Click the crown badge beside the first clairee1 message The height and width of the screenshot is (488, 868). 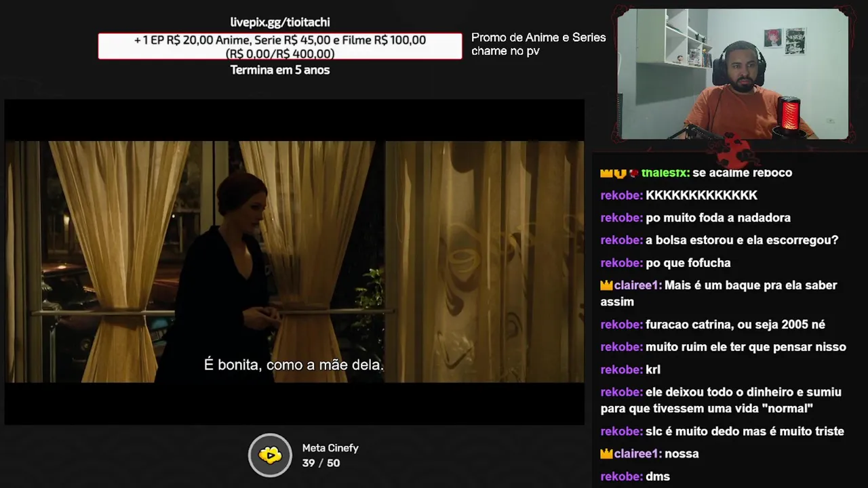607,285
